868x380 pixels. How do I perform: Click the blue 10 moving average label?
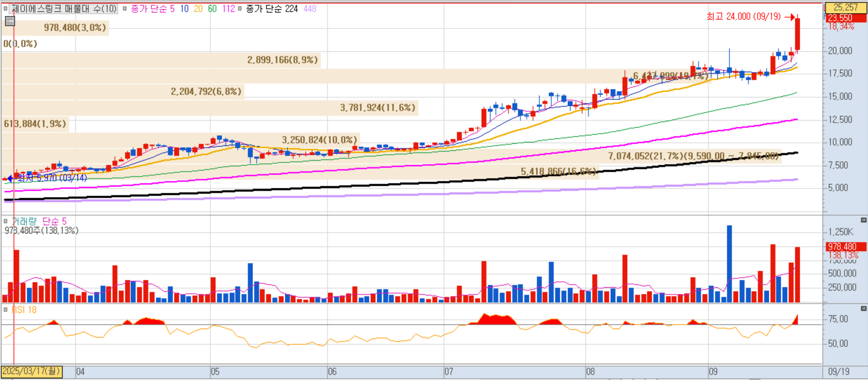[184, 8]
